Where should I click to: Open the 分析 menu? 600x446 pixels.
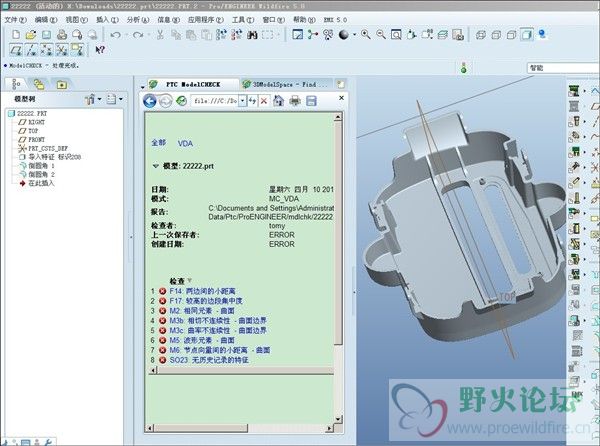[138, 20]
